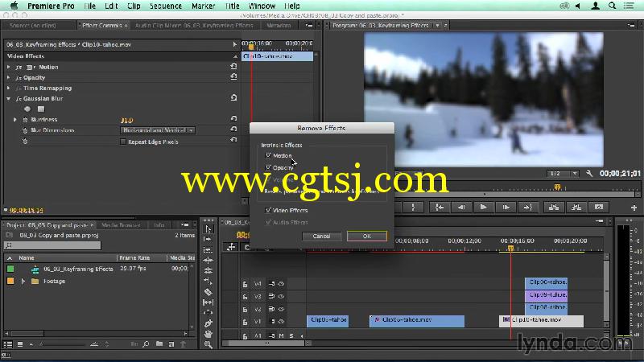Click Cancel in Remove Effects dialog
The height and width of the screenshot is (362, 644).
tap(321, 236)
